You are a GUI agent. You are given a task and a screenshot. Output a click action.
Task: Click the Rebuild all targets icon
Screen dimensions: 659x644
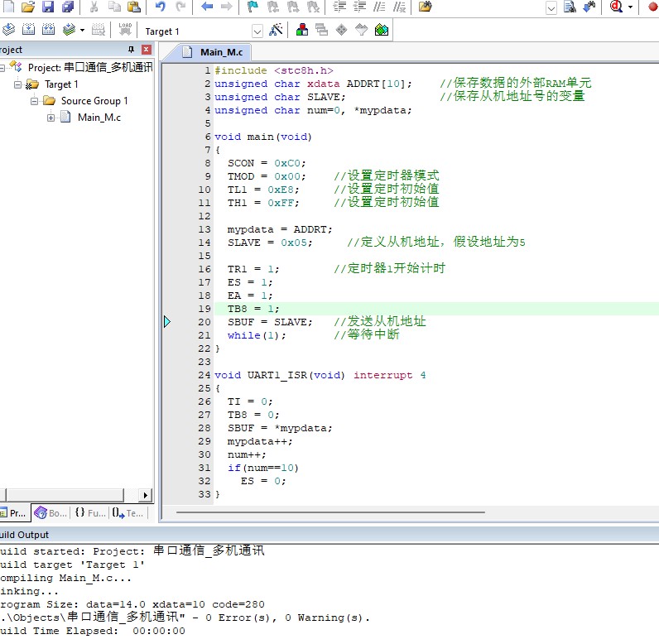(x=48, y=30)
